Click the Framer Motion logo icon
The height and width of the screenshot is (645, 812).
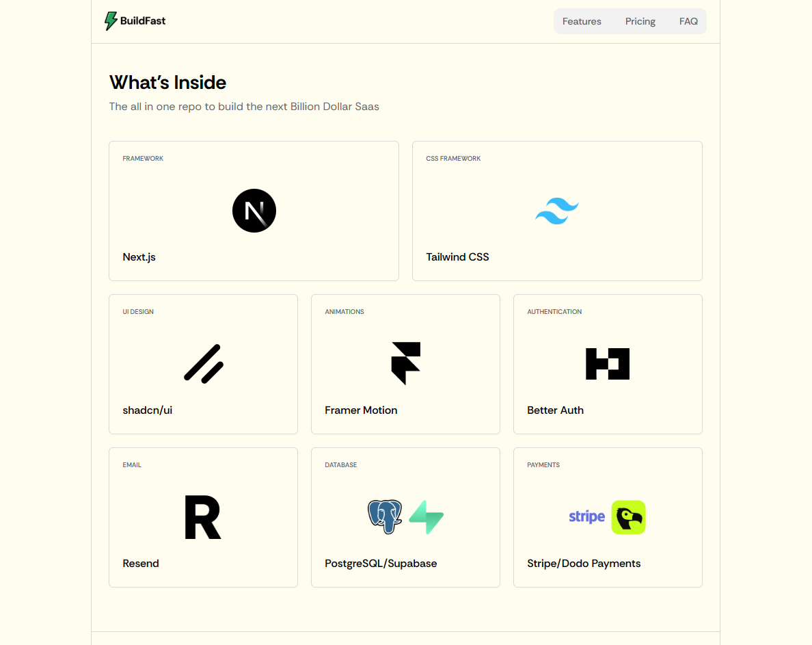click(405, 363)
